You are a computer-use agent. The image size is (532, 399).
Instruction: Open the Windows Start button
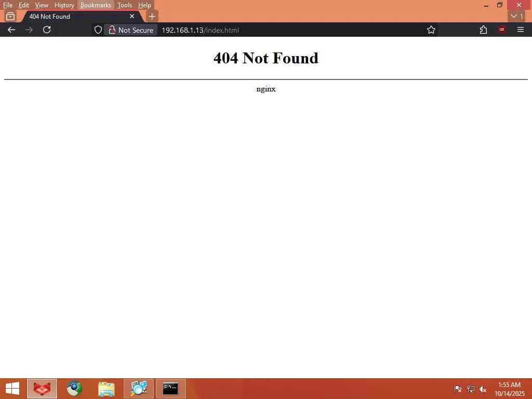(12, 389)
